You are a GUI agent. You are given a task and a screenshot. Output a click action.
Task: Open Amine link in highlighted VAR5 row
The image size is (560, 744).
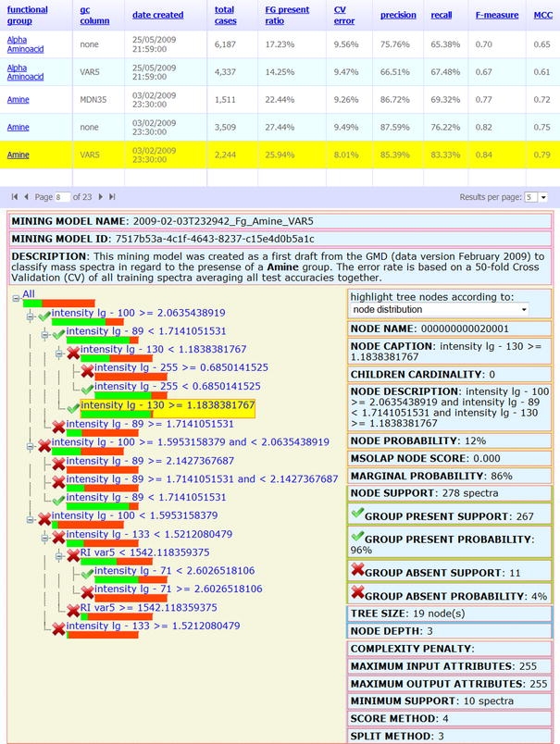click(x=18, y=155)
